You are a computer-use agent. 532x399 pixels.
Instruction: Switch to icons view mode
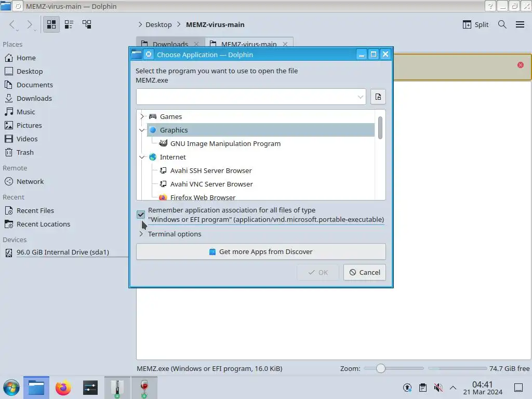coord(51,24)
